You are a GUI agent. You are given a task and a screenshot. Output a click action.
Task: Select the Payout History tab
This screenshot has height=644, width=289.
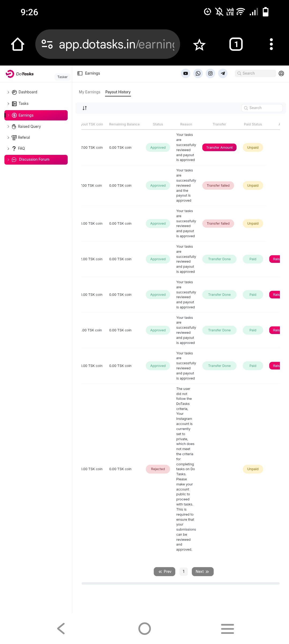coord(118,92)
